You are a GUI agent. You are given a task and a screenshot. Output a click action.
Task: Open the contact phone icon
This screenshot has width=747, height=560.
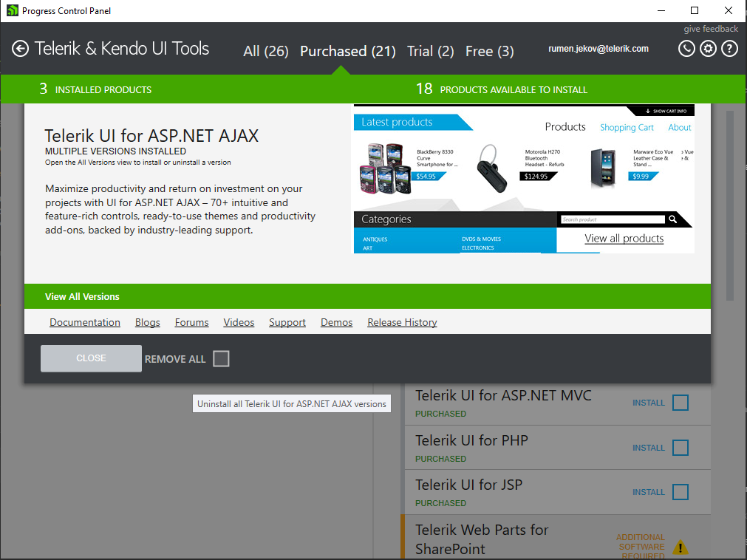click(x=686, y=49)
